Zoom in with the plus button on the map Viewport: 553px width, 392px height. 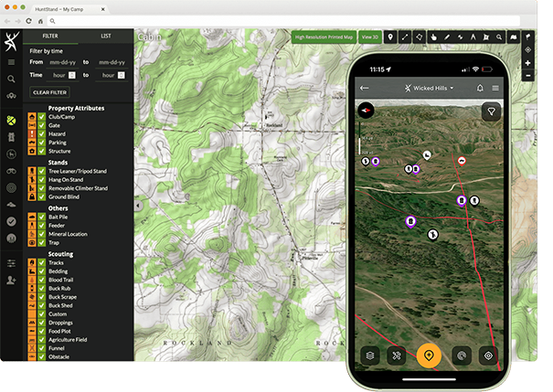click(528, 63)
